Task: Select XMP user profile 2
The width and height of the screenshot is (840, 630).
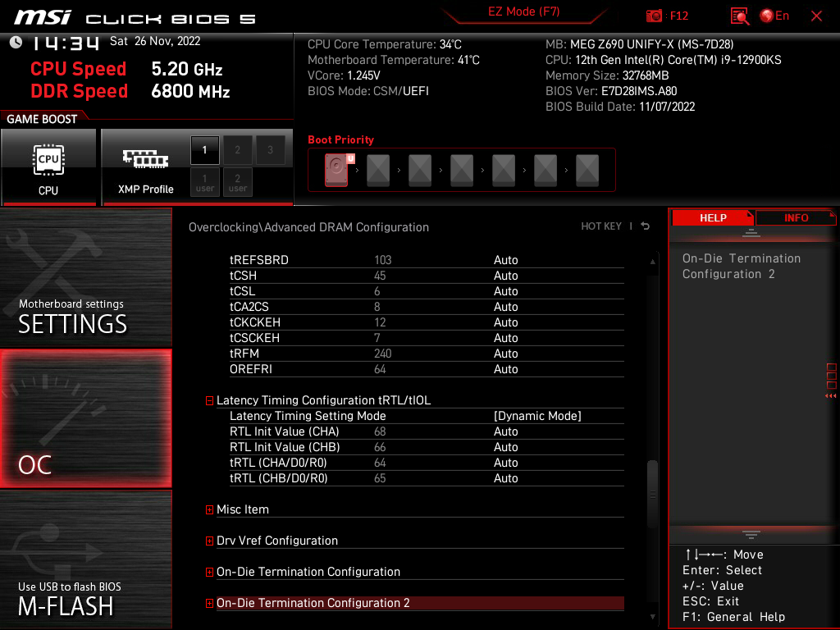Action: (237, 182)
